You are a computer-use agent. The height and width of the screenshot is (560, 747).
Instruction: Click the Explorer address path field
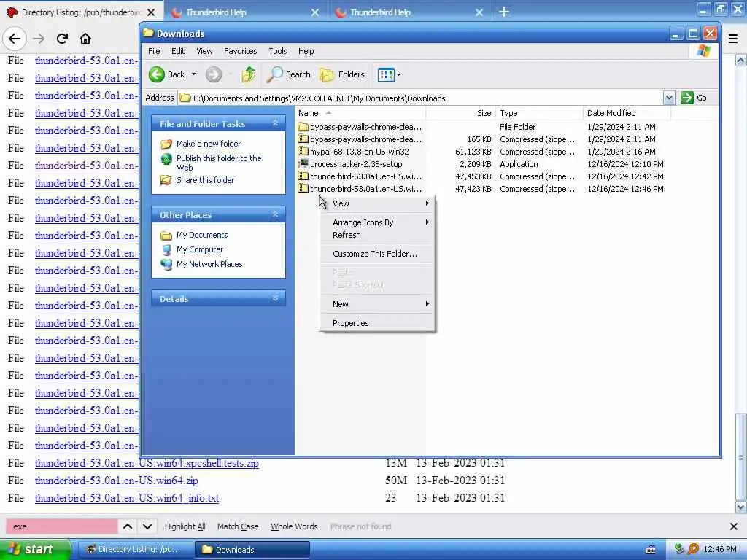click(421, 98)
